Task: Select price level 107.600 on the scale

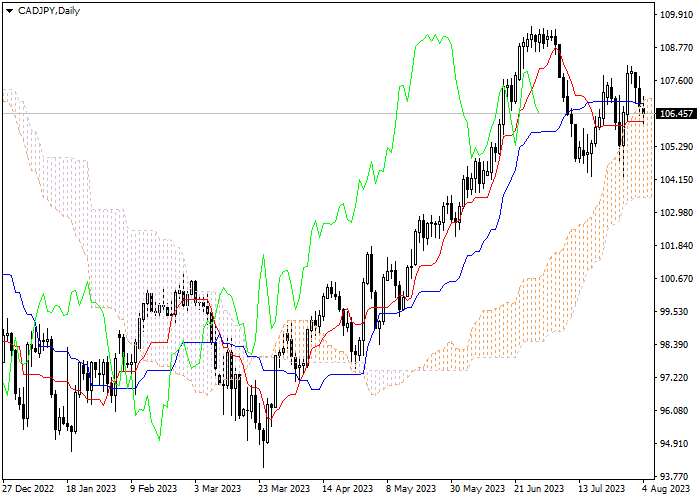Action: point(676,81)
